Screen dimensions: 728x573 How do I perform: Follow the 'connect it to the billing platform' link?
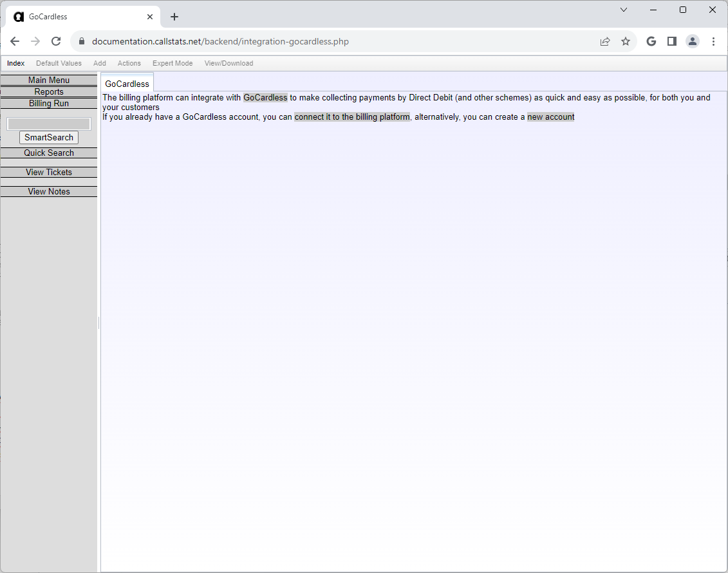(x=351, y=117)
